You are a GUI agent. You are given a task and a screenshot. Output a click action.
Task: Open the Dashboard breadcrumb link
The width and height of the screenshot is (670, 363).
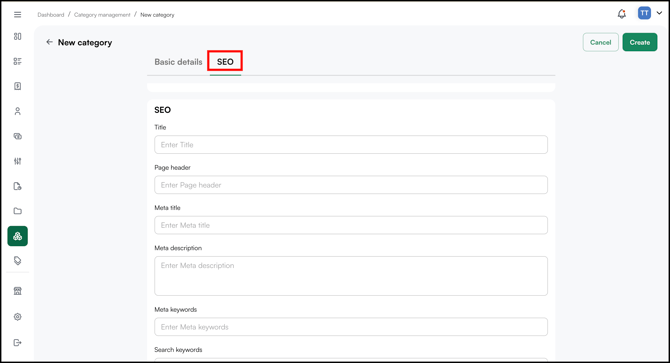pyautogui.click(x=50, y=15)
